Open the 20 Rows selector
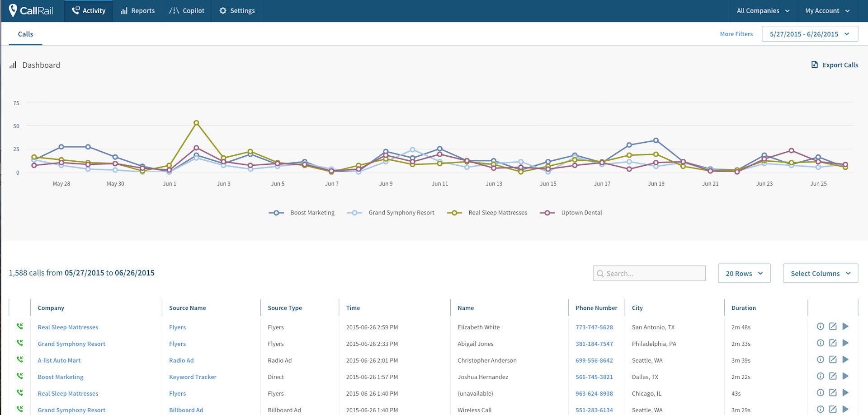868x415 pixels. pos(744,273)
